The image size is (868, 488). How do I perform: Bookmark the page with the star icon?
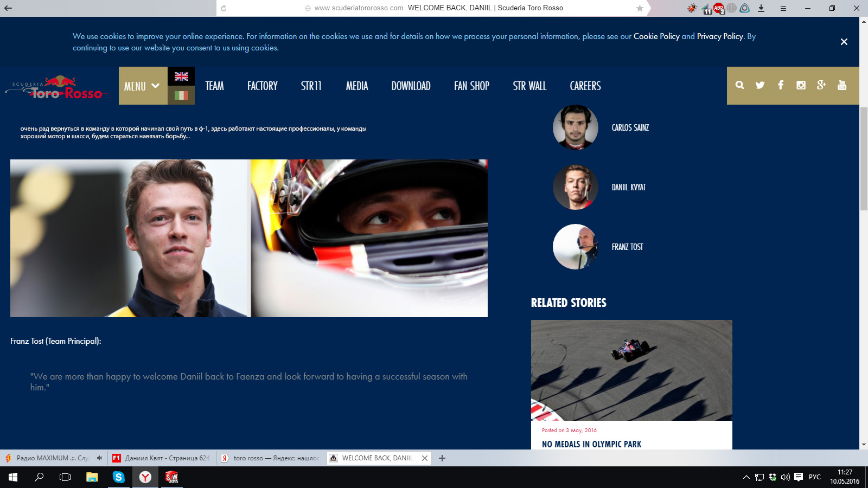(x=640, y=8)
